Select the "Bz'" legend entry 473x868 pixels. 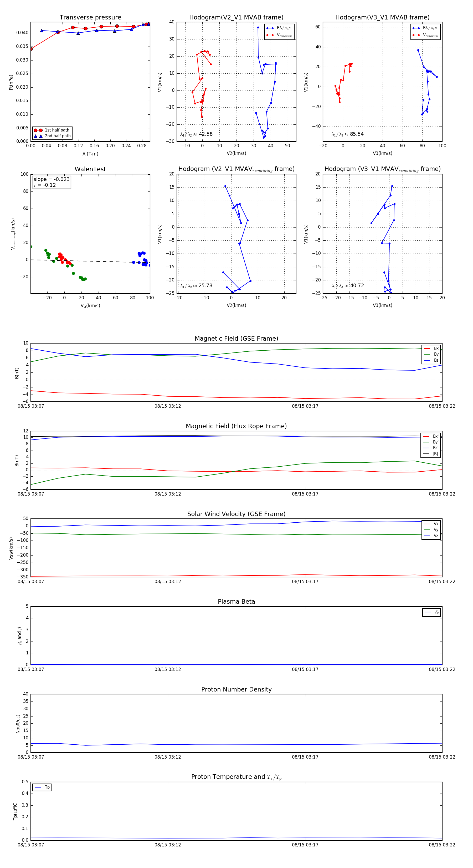pyautogui.click(x=431, y=448)
